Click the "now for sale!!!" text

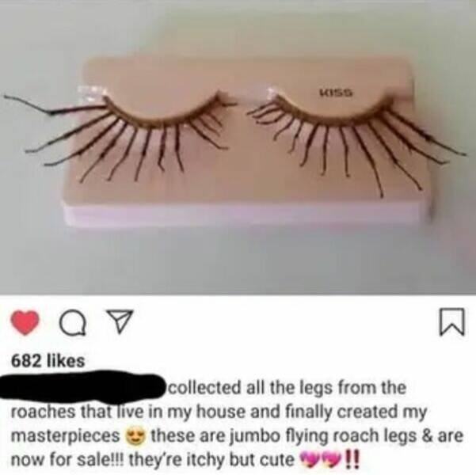[x=66, y=460]
